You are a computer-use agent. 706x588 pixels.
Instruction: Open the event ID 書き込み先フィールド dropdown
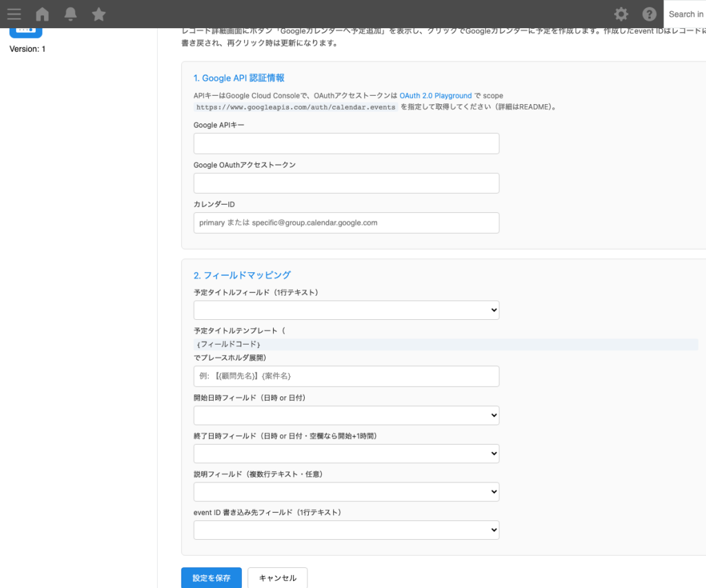point(346,529)
